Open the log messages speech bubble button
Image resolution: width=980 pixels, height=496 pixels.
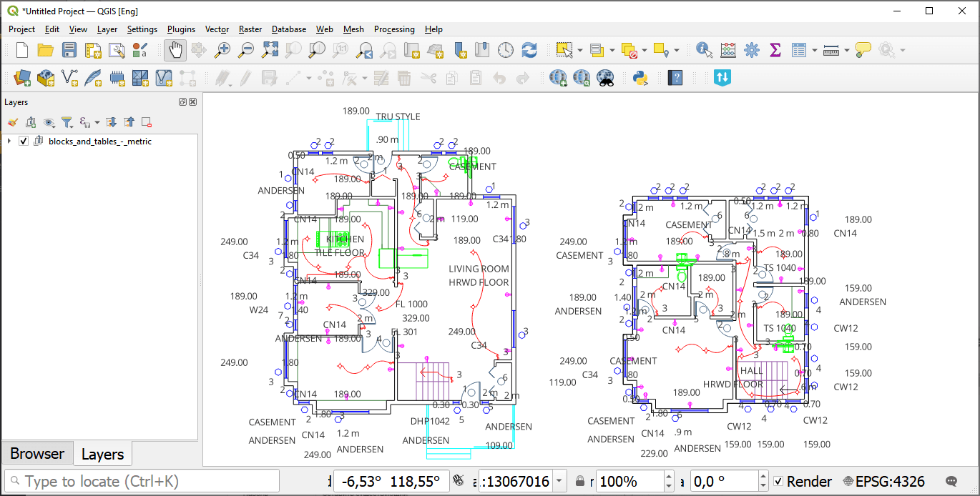(x=951, y=482)
